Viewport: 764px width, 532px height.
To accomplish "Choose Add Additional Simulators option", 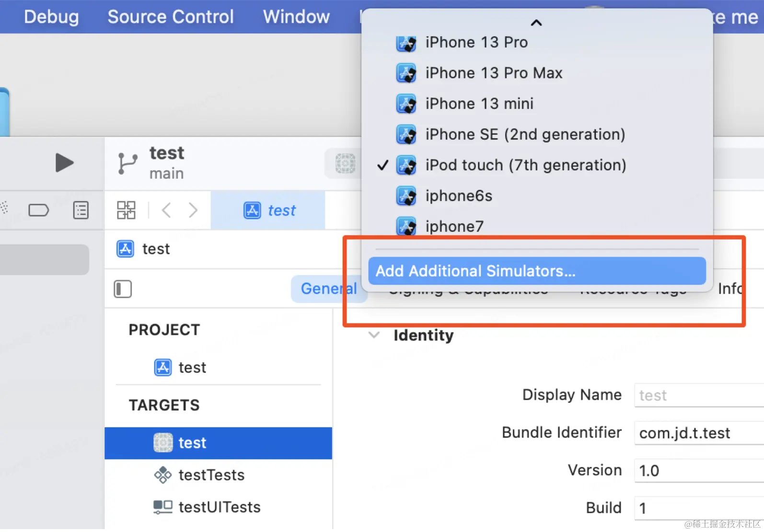I will 536,271.
